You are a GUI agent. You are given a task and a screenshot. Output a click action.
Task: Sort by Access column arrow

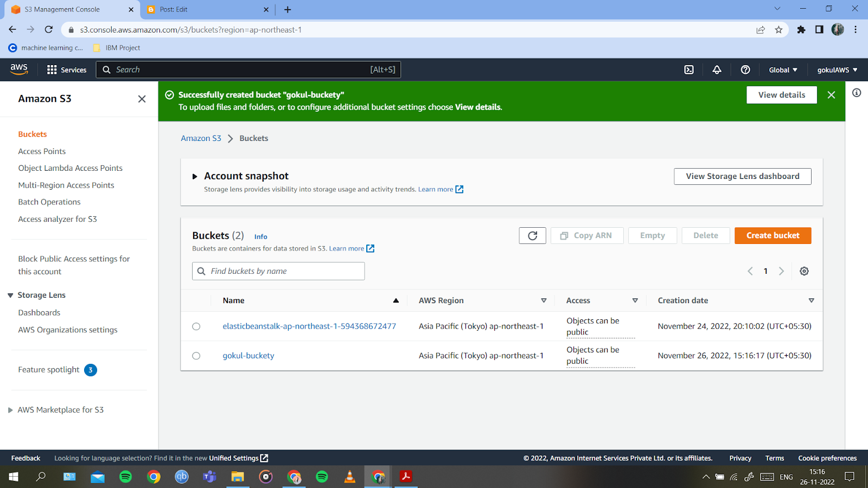click(x=635, y=300)
